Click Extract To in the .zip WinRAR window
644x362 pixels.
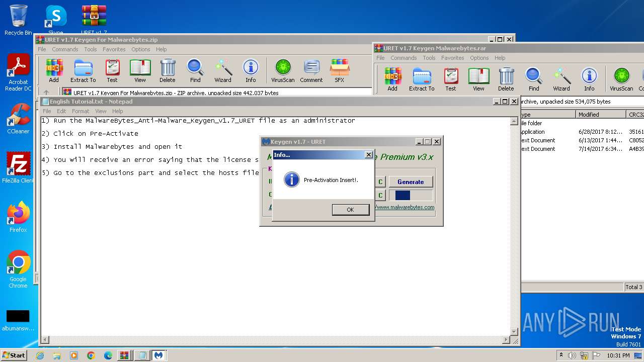(x=83, y=71)
